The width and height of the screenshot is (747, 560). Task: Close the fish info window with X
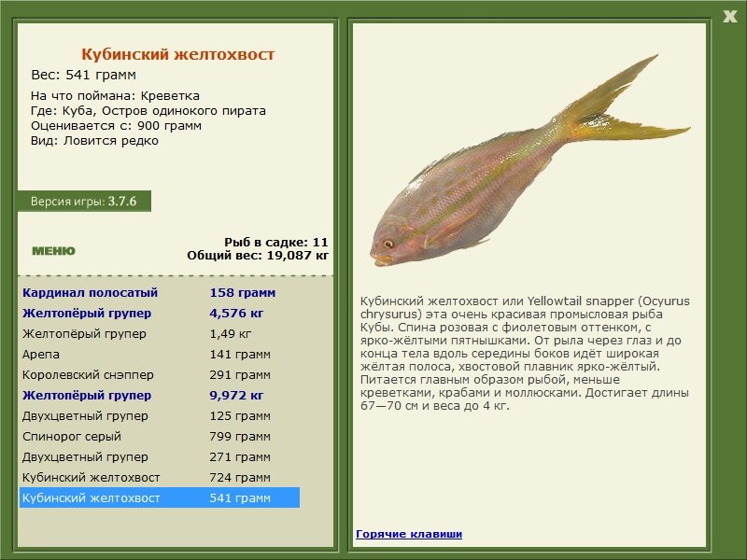[729, 17]
